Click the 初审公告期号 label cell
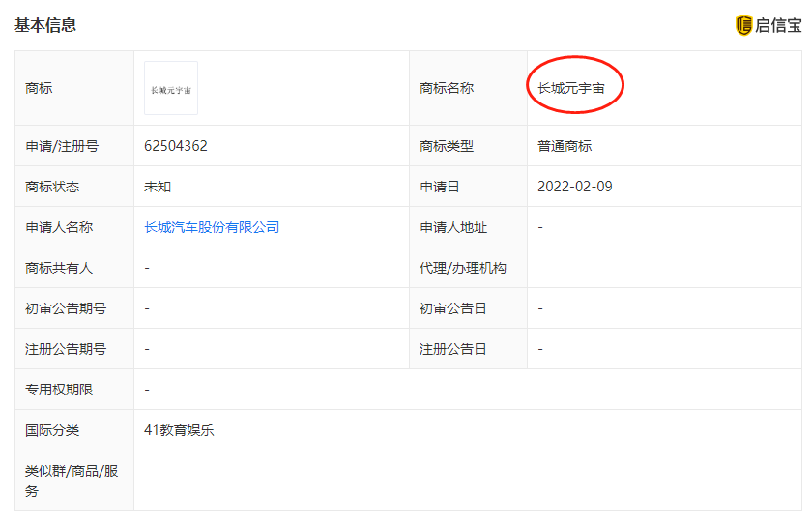812x523 pixels. pos(74,308)
